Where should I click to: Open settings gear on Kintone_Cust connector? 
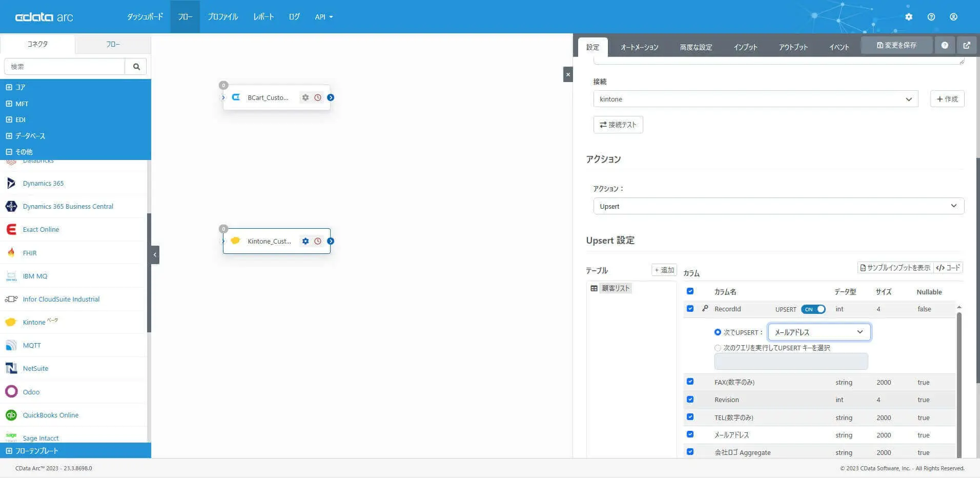click(x=305, y=241)
